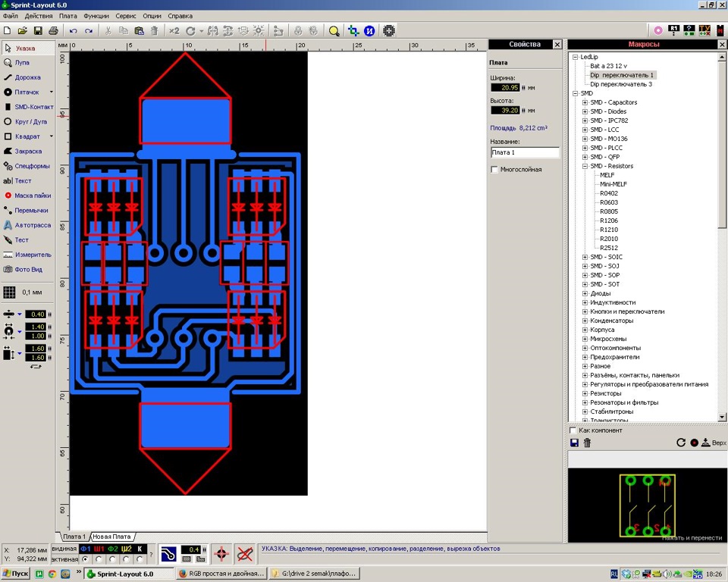Open a file using the folder toolbar icon

tap(22, 31)
